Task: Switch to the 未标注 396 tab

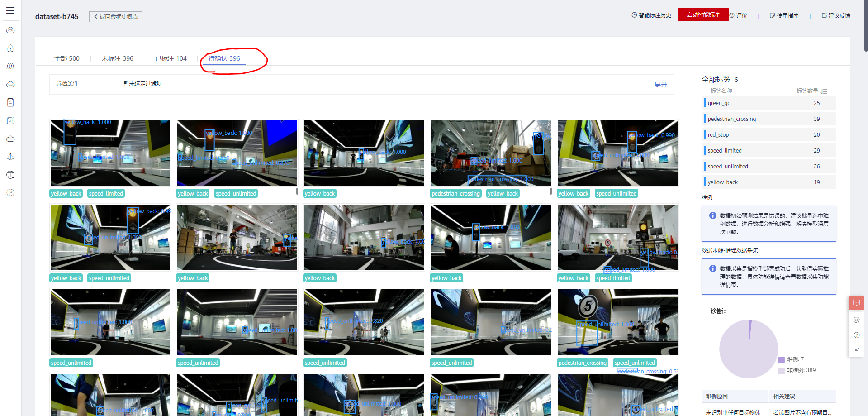Action: click(118, 58)
